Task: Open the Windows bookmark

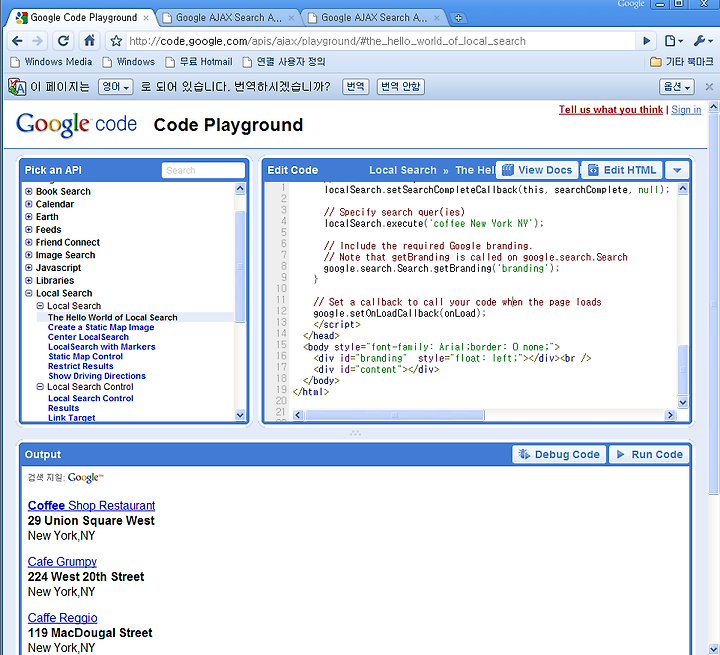Action: pyautogui.click(x=129, y=62)
